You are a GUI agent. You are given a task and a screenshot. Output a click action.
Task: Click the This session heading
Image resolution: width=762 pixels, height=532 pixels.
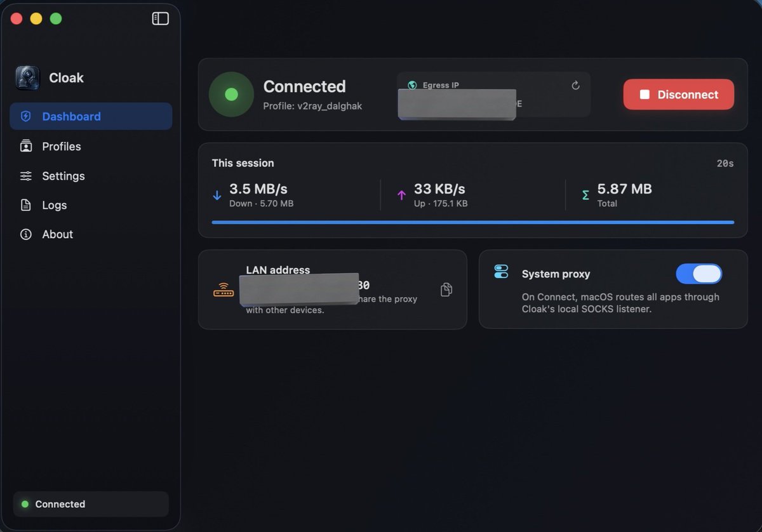[243, 163]
